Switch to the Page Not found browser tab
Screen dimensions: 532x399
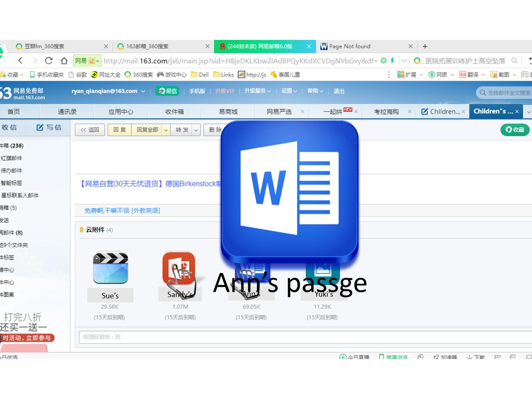point(366,46)
